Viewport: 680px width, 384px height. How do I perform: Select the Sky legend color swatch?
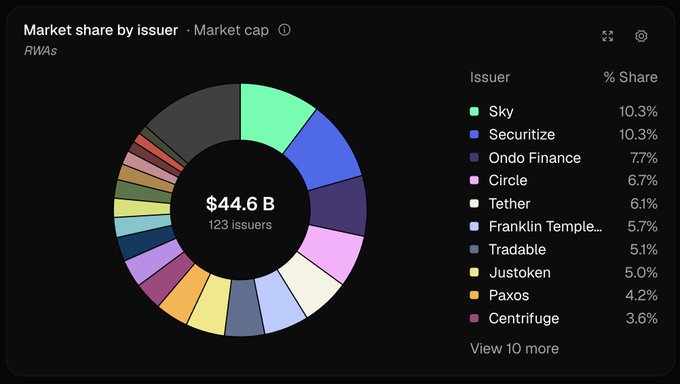tap(474, 112)
